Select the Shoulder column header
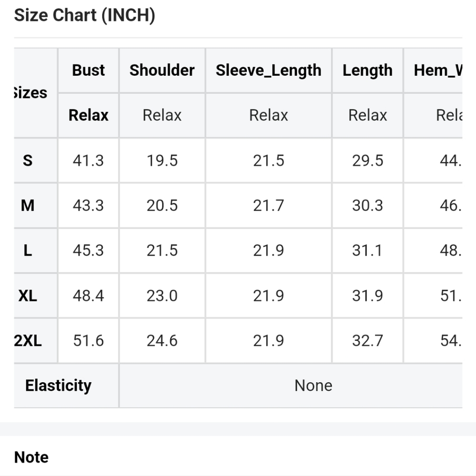Image resolution: width=476 pixels, height=476 pixels. (x=162, y=70)
